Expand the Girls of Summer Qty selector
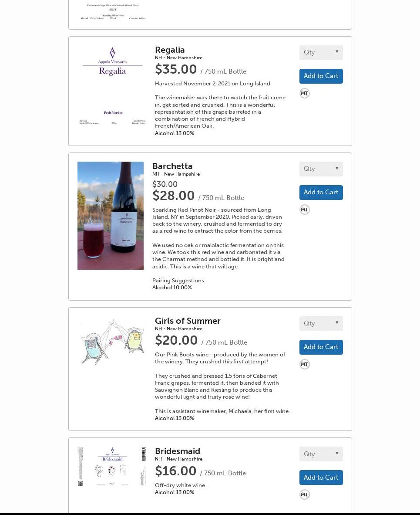420x515 pixels. pyautogui.click(x=321, y=324)
